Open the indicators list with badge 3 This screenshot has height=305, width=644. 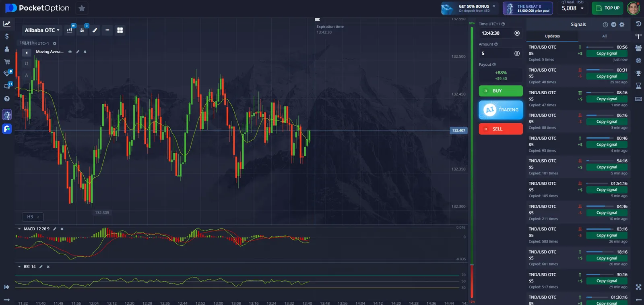point(82,30)
